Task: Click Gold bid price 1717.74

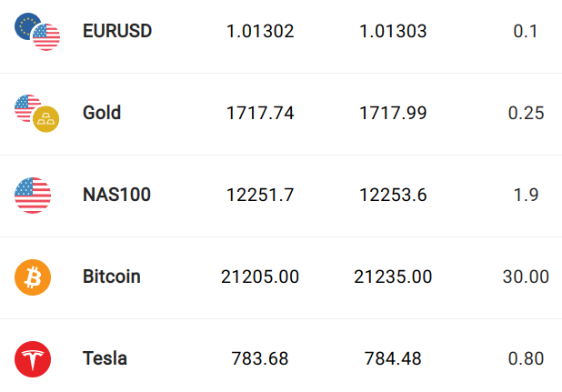Action: [260, 113]
